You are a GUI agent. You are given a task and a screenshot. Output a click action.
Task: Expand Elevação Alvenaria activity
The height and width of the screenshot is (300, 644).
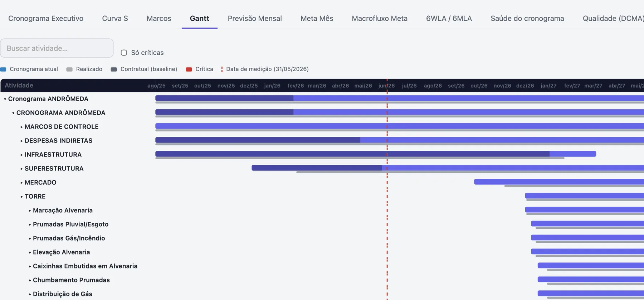click(x=30, y=252)
